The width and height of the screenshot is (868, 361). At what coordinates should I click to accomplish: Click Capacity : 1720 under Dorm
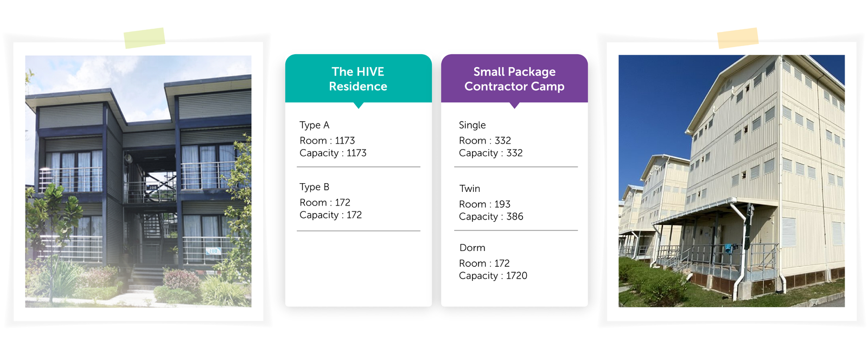493,276
